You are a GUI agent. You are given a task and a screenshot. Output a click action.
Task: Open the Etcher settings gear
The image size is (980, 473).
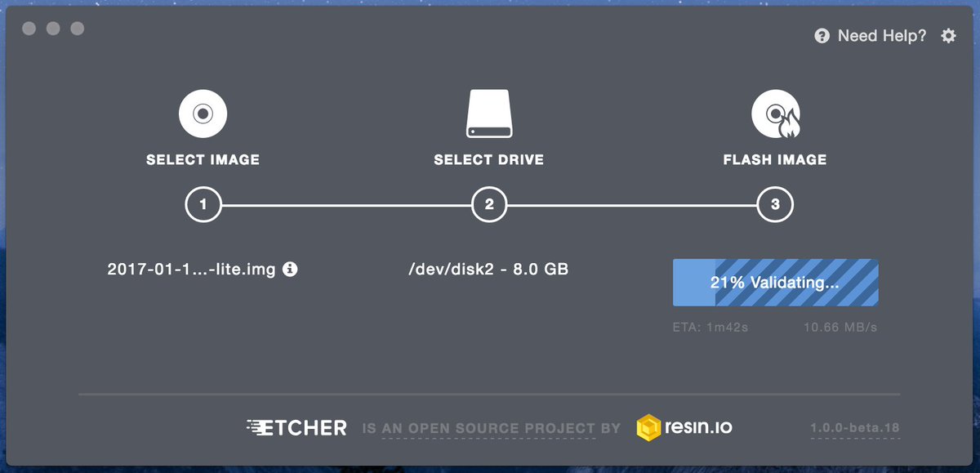tap(947, 36)
